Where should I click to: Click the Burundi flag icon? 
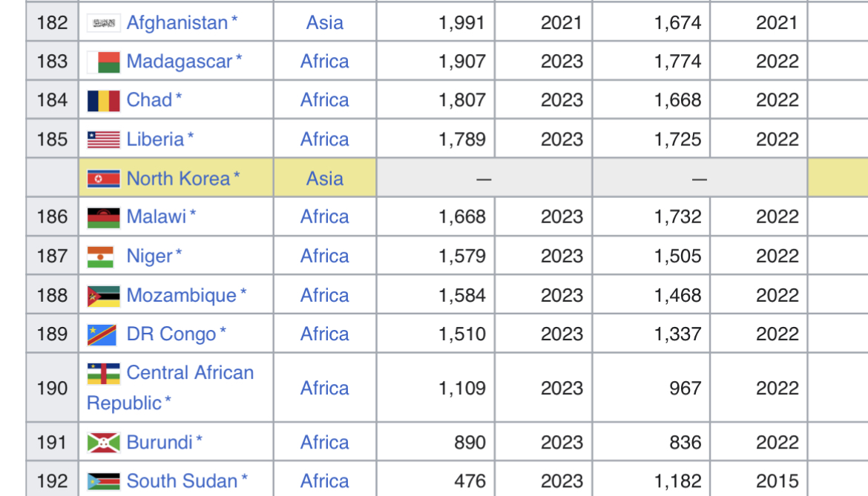pos(104,443)
